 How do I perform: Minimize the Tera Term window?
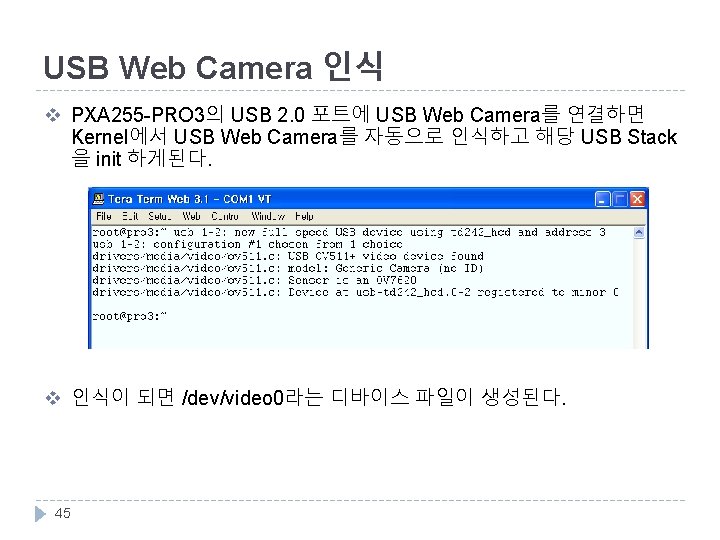pyautogui.click(x=602, y=199)
